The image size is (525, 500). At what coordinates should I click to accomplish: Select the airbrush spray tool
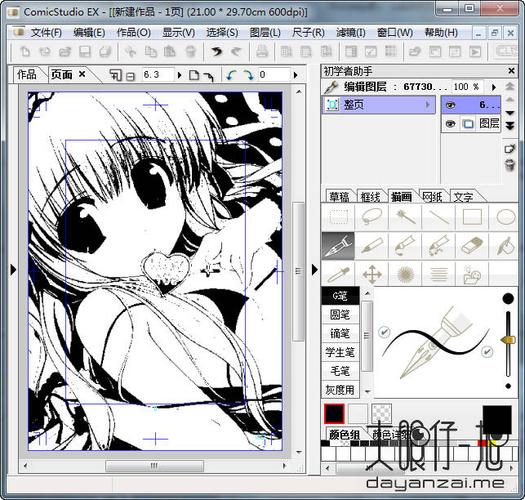[x=439, y=246]
